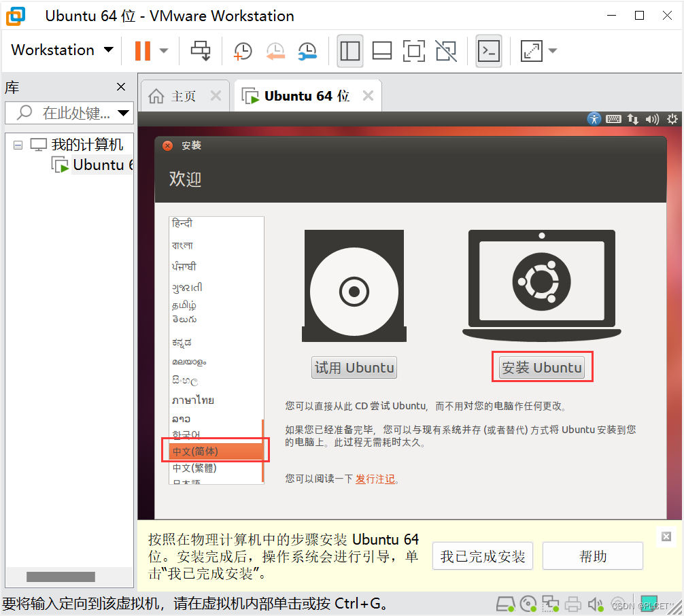Click the stretch guest display icon

(x=531, y=51)
